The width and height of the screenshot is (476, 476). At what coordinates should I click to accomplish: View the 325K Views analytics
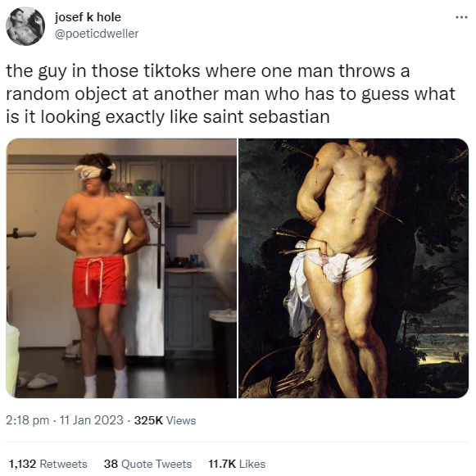pyautogui.click(x=165, y=420)
